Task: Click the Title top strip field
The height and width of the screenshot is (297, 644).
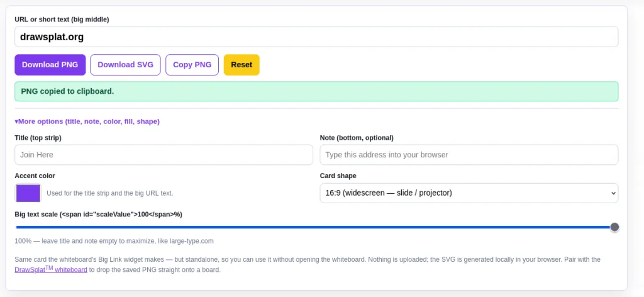Action: [164, 155]
